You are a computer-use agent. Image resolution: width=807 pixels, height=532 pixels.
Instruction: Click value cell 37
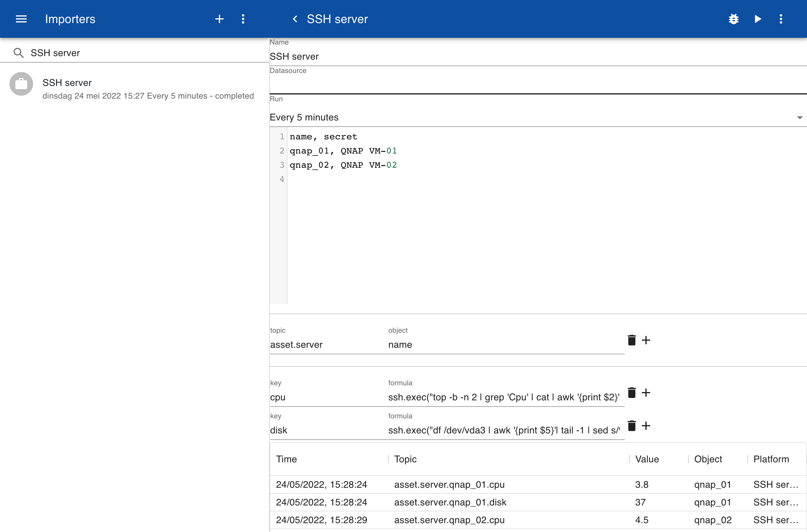pos(640,502)
